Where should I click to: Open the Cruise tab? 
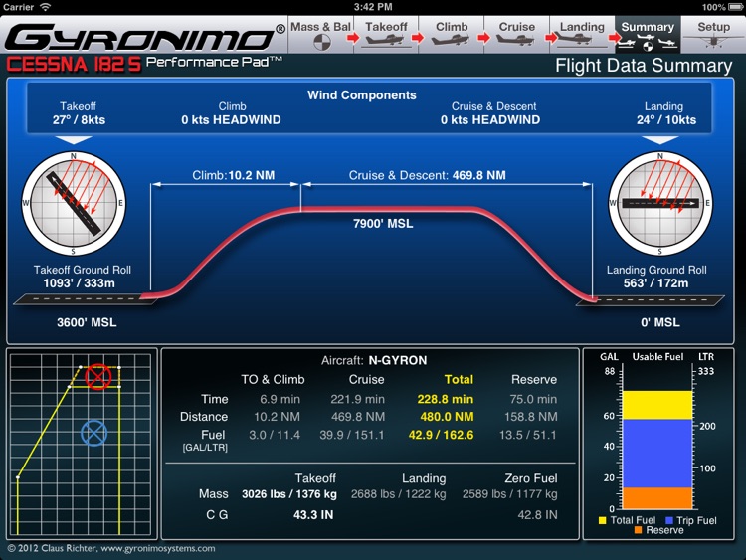(516, 34)
